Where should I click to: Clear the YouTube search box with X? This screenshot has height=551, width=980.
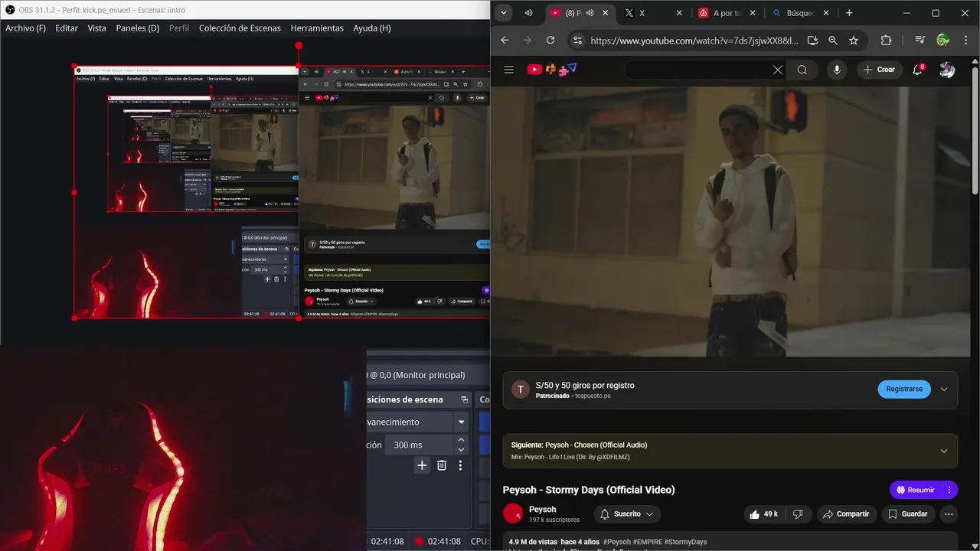pyautogui.click(x=778, y=70)
